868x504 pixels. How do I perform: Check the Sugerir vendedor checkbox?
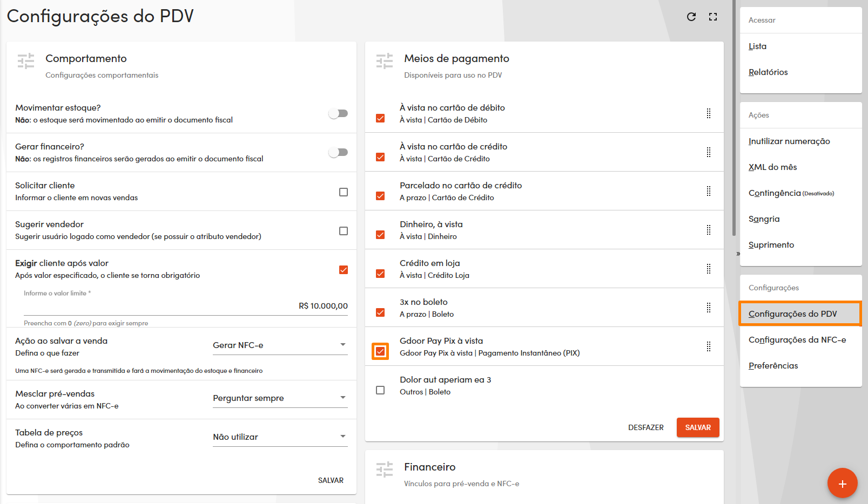point(344,231)
